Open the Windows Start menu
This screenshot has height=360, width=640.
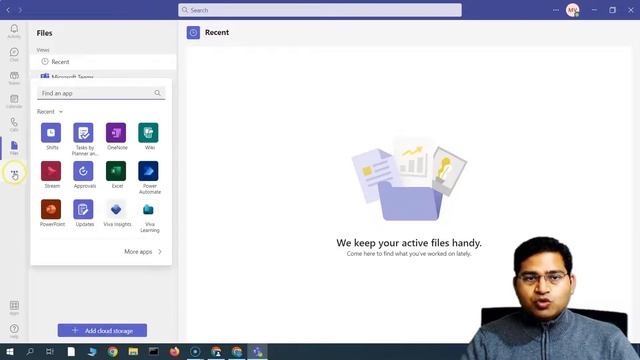(x=10, y=352)
